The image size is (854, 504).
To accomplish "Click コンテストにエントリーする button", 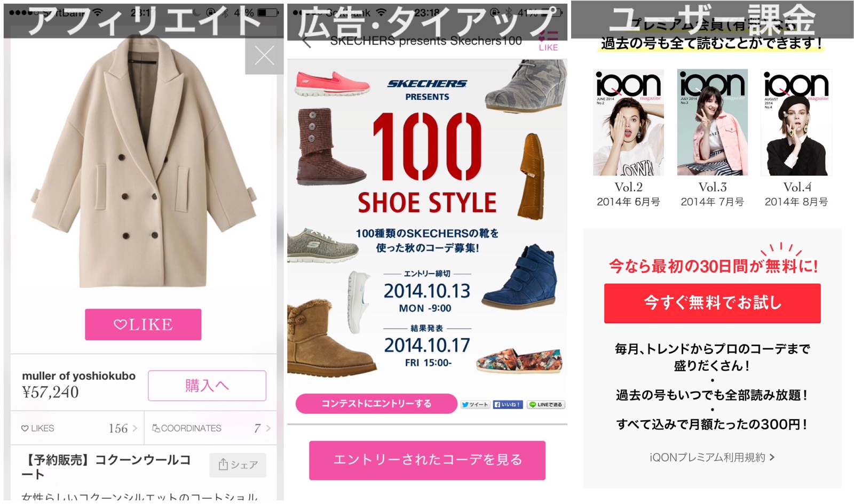I will [376, 404].
